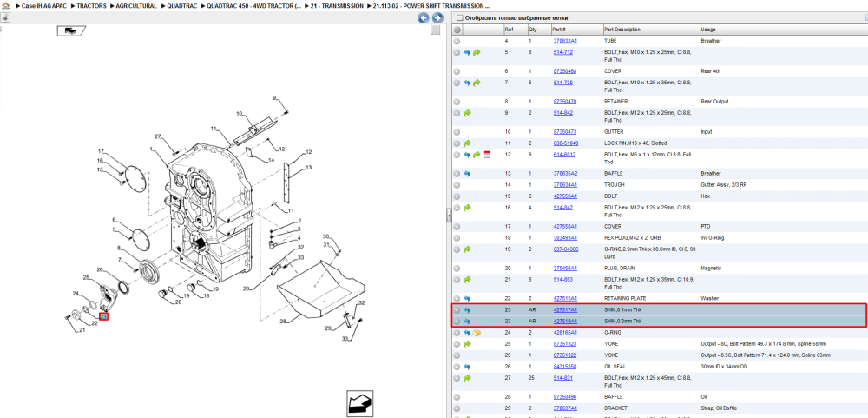Screen dimensions: 868x418
Task: Check the 'Отобразить только выбранные метки' checkbox
Action: [458, 17]
